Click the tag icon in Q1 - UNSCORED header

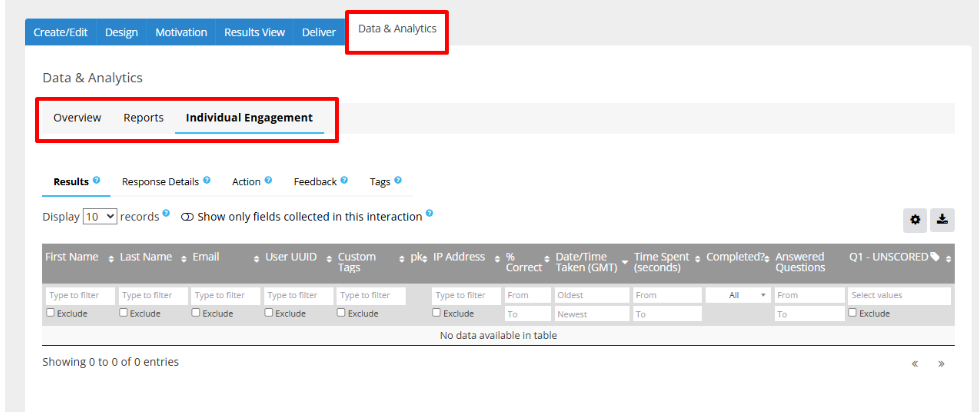[x=935, y=257]
